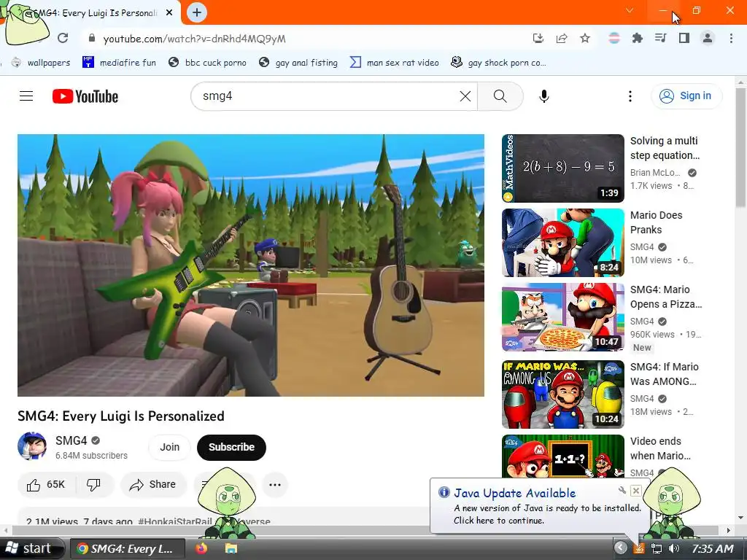This screenshot has height=560, width=747.
Task: Click the 7:35 AM clock
Action: 713,548
